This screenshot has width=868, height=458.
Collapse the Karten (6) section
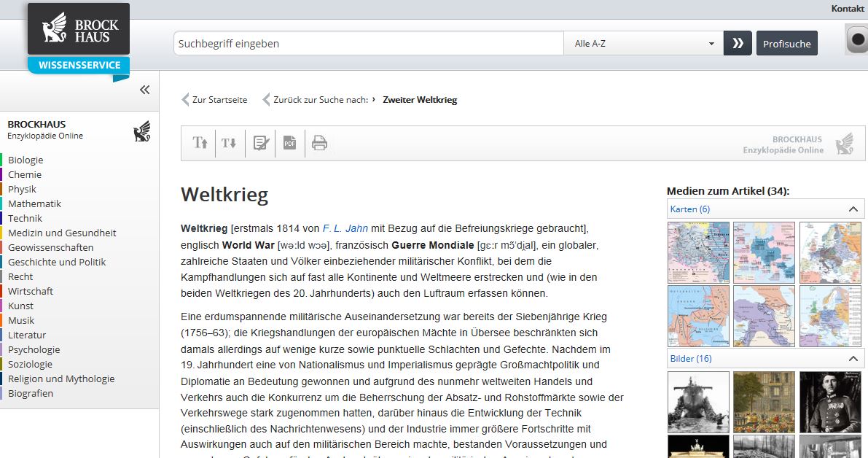[853, 209]
